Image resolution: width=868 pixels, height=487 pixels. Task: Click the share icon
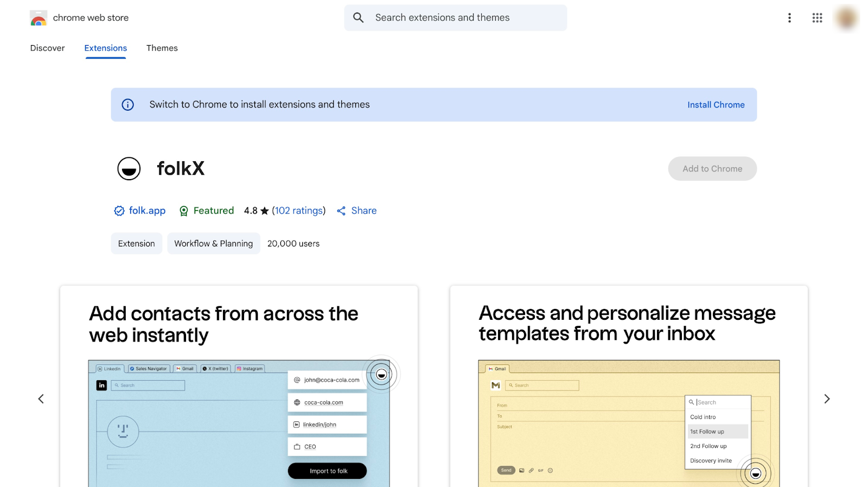[341, 211]
